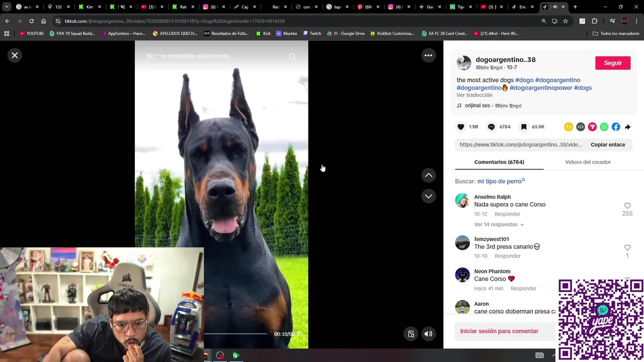
Task: Open browser home page button
Action: click(x=43, y=21)
